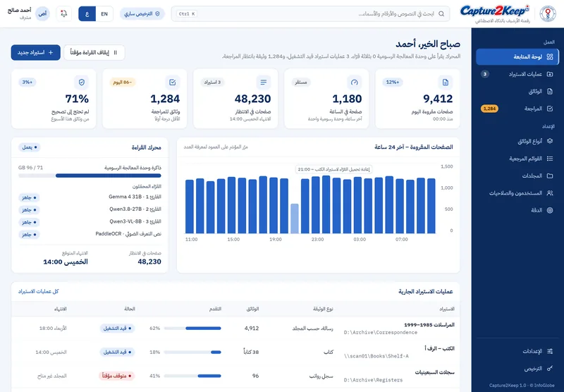Click the +3% badge on 71% card
This screenshot has height=392, width=564.
[x=27, y=82]
